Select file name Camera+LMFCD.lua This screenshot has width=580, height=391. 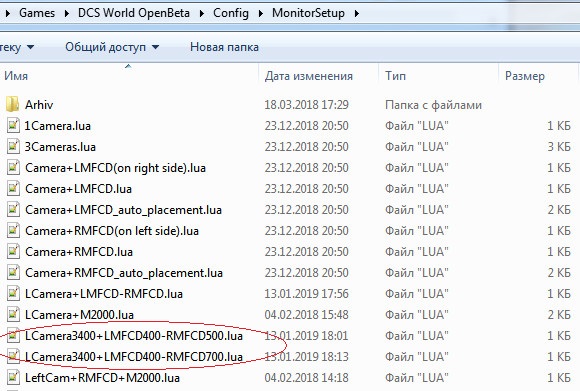tap(78, 189)
